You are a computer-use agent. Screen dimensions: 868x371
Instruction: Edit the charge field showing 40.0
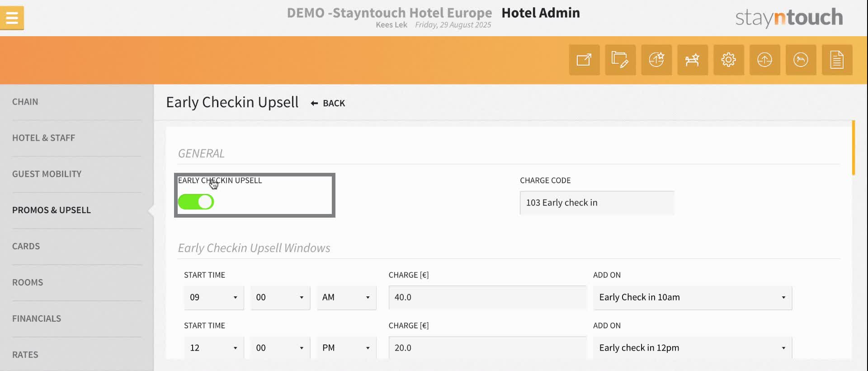[x=487, y=298]
